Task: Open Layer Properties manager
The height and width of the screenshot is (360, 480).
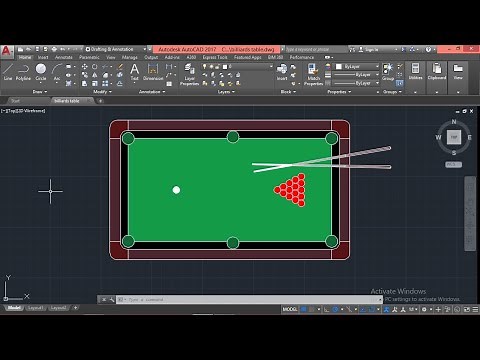Action: click(x=189, y=75)
